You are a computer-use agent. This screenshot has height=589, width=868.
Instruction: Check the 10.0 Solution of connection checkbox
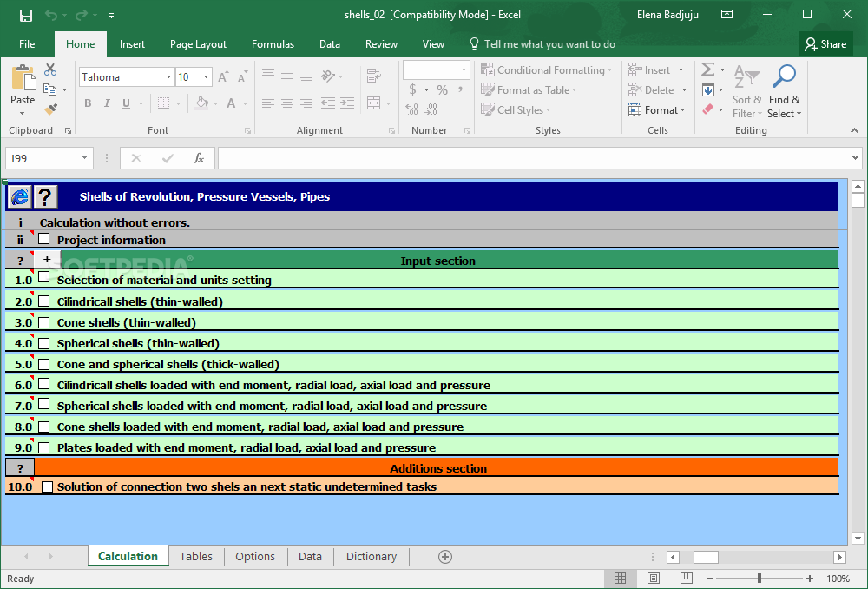[47, 486]
